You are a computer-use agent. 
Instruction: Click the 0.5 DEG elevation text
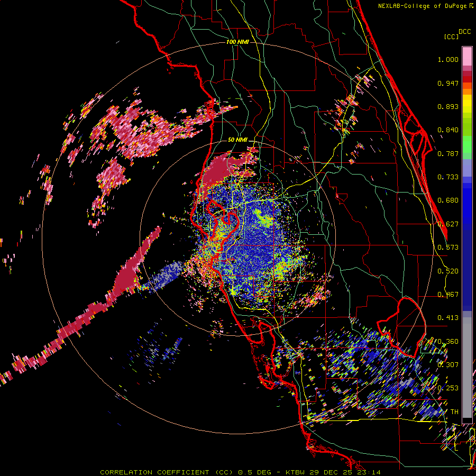(x=254, y=472)
